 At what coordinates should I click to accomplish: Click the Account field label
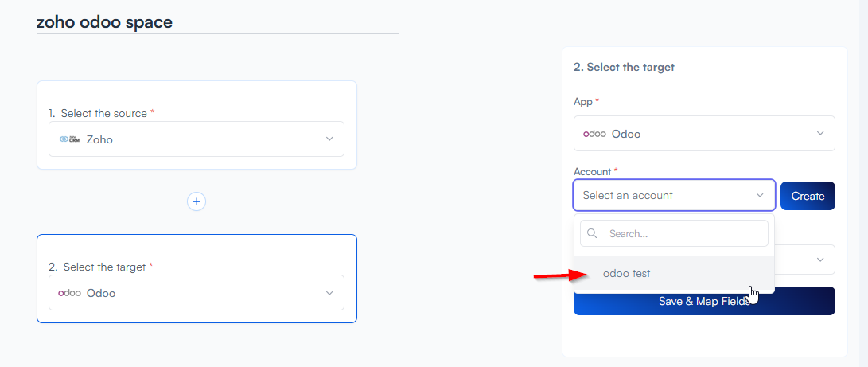coord(592,171)
